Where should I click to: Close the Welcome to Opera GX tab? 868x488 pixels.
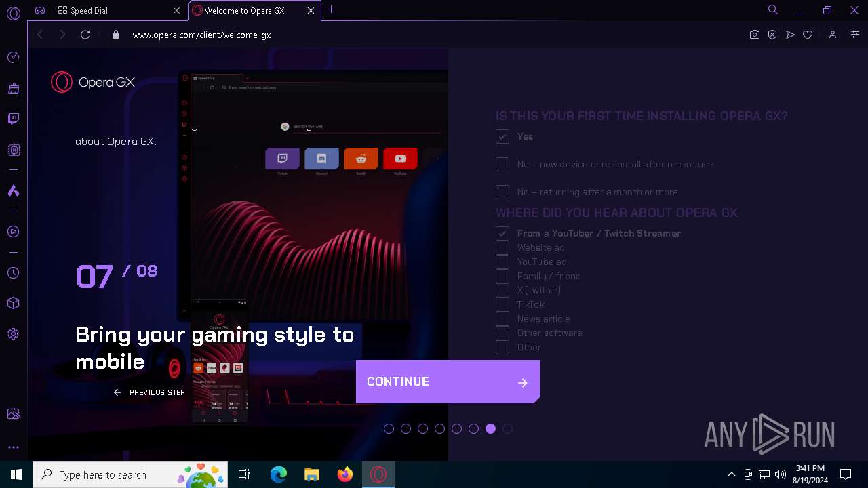point(311,10)
